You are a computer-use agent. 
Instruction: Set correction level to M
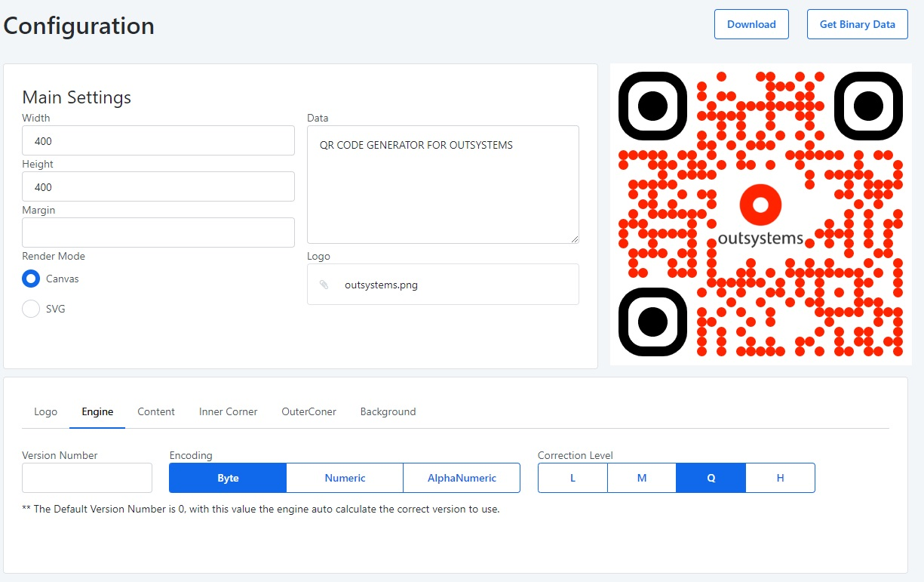click(x=641, y=477)
